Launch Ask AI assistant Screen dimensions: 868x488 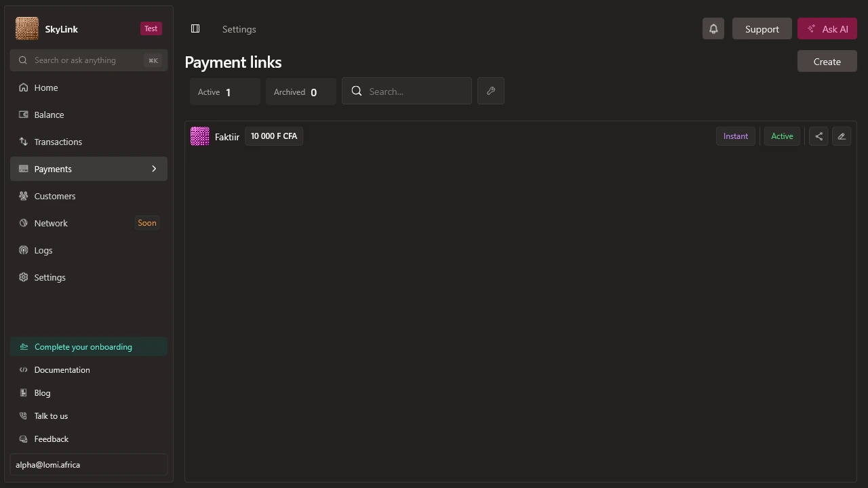[827, 28]
